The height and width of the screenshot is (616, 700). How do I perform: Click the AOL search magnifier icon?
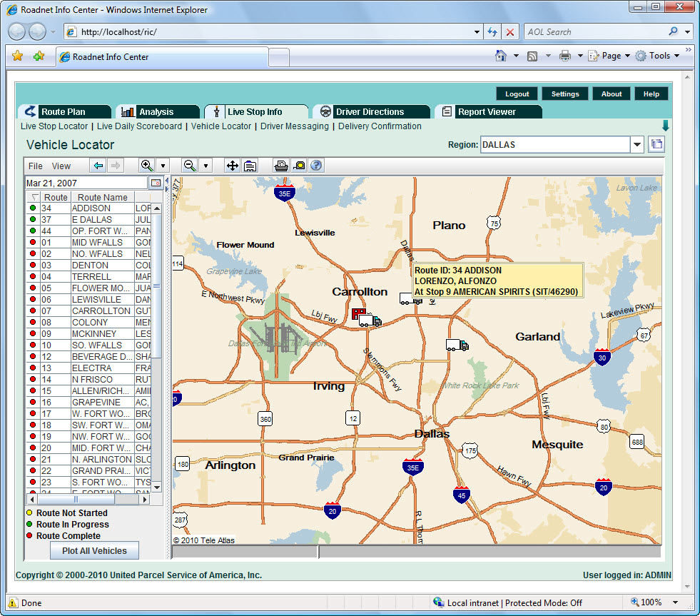[x=673, y=31]
